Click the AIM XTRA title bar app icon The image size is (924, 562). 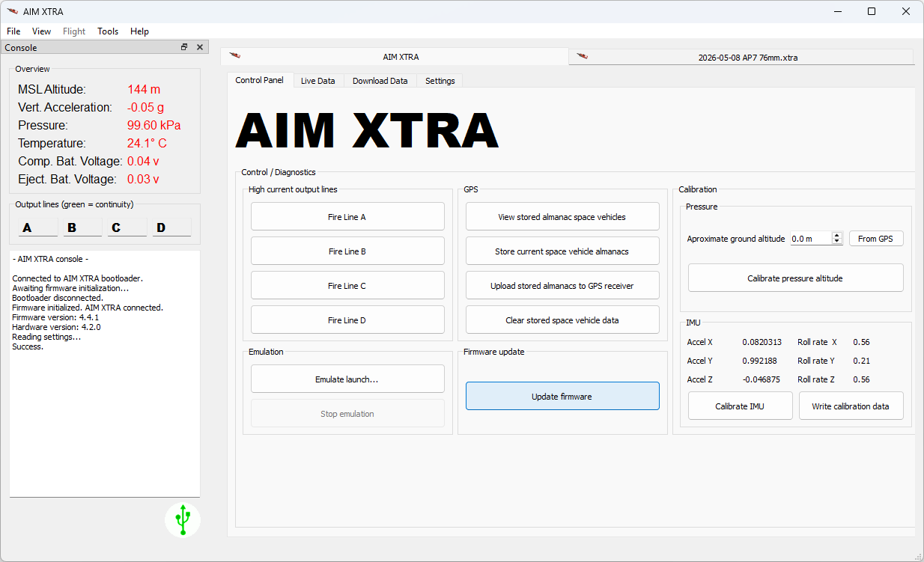(12, 11)
